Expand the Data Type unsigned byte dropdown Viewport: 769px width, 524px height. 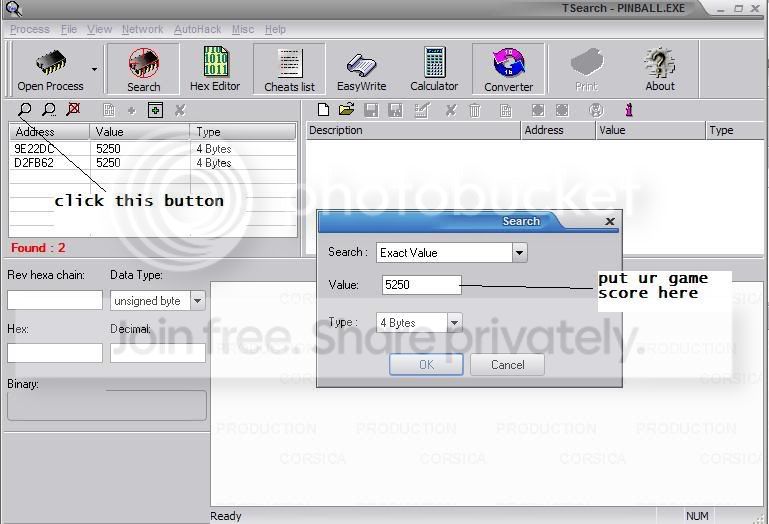click(197, 300)
